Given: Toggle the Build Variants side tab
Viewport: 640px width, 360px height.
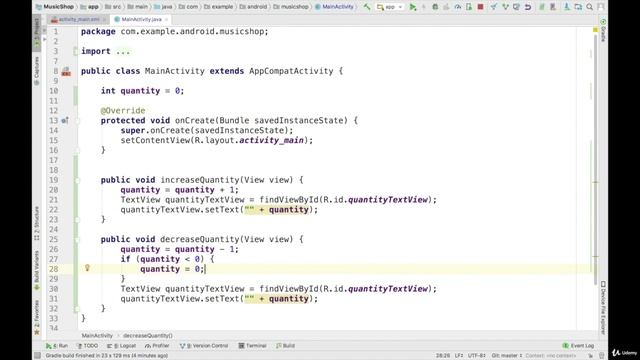Looking at the screenshot, I should coord(37,270).
